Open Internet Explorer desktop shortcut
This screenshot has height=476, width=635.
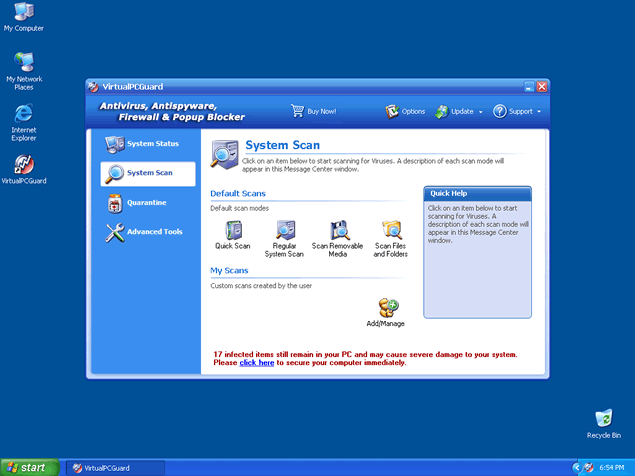(24, 116)
